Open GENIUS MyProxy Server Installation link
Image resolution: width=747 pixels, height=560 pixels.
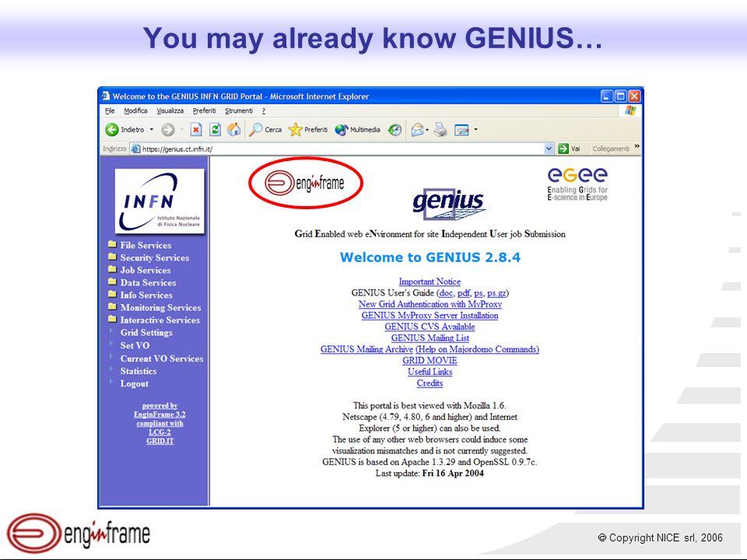click(x=430, y=315)
